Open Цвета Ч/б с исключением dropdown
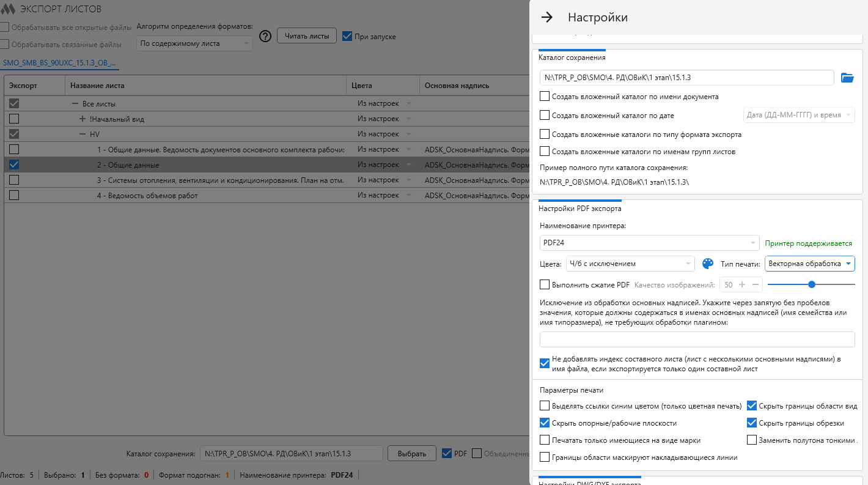The image size is (868, 485). click(x=630, y=264)
